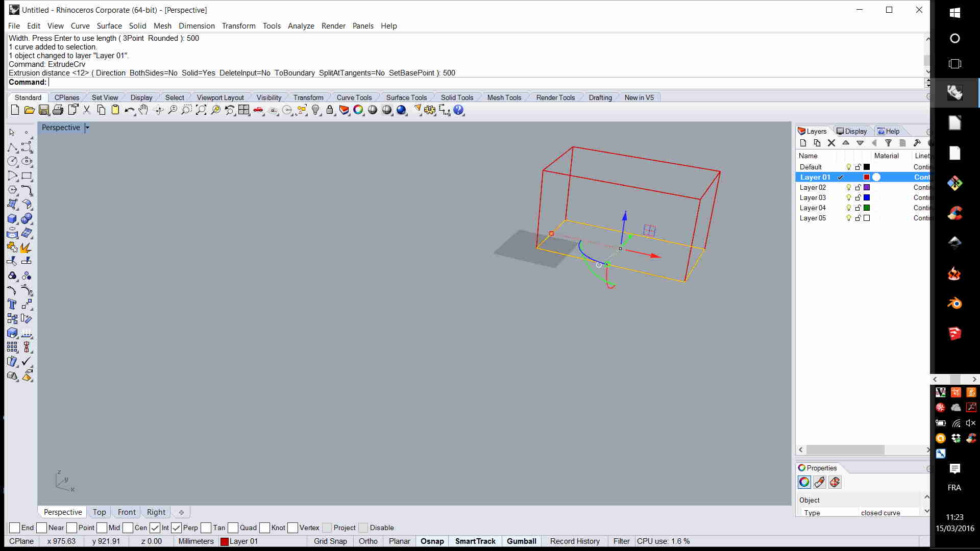Hide Layer 03 via its lightbulb
The height and width of the screenshot is (551, 980).
coord(849,197)
